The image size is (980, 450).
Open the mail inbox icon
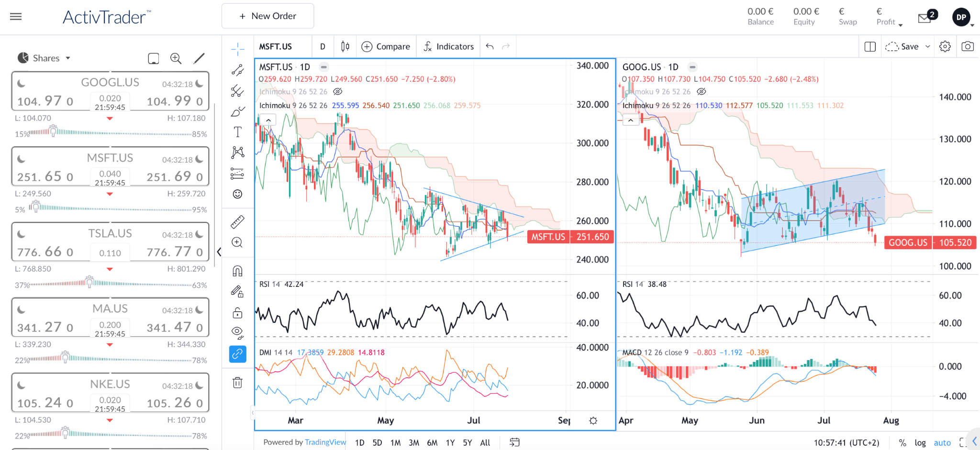pyautogui.click(x=924, y=18)
